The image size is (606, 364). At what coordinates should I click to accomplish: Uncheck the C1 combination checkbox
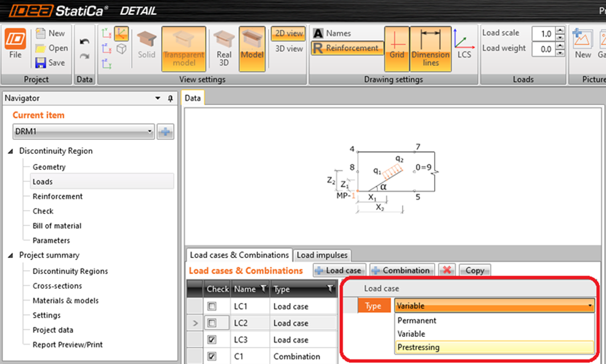[212, 357]
